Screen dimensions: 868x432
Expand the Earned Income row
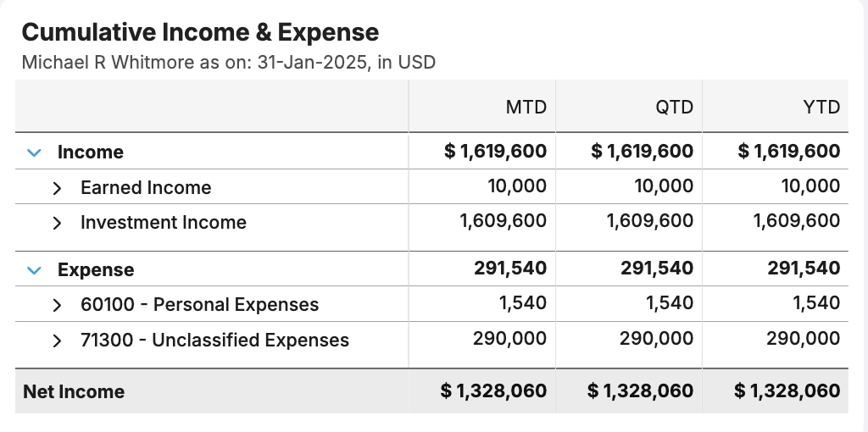(57, 188)
